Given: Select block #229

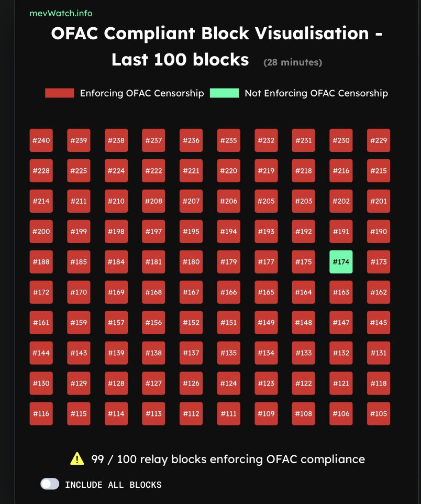Looking at the screenshot, I should click(379, 140).
